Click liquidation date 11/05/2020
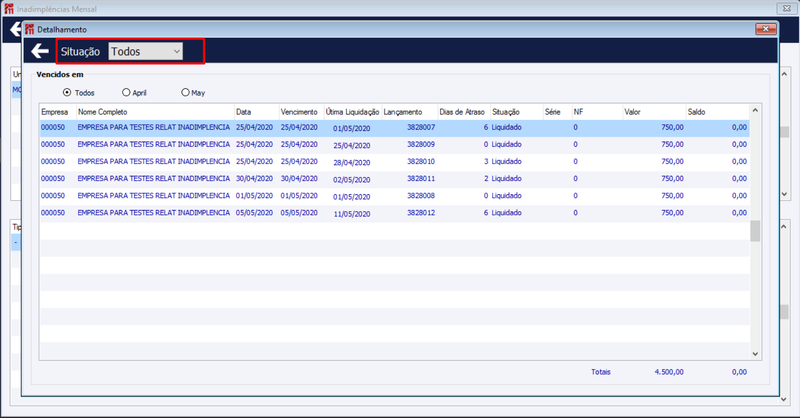Image resolution: width=800 pixels, height=418 pixels. [x=352, y=214]
